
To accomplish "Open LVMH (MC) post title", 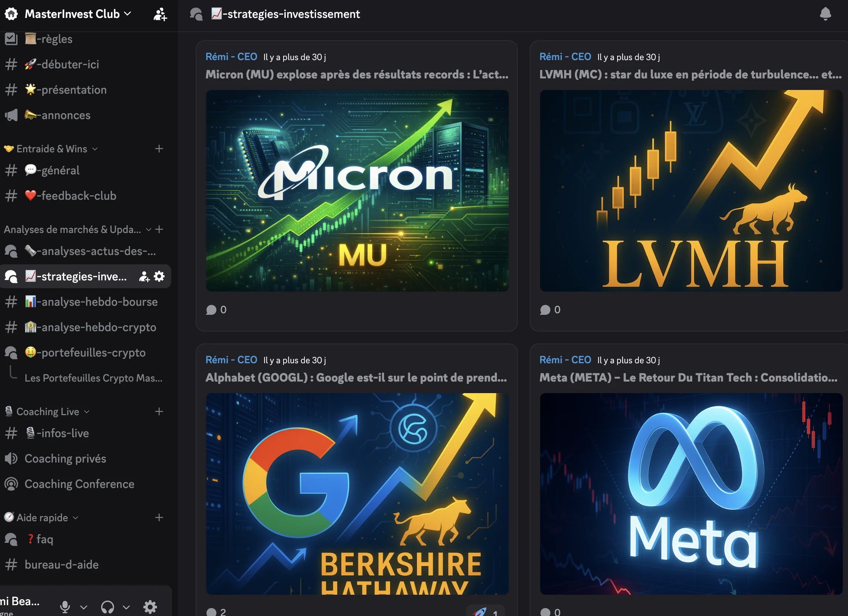I will [690, 75].
